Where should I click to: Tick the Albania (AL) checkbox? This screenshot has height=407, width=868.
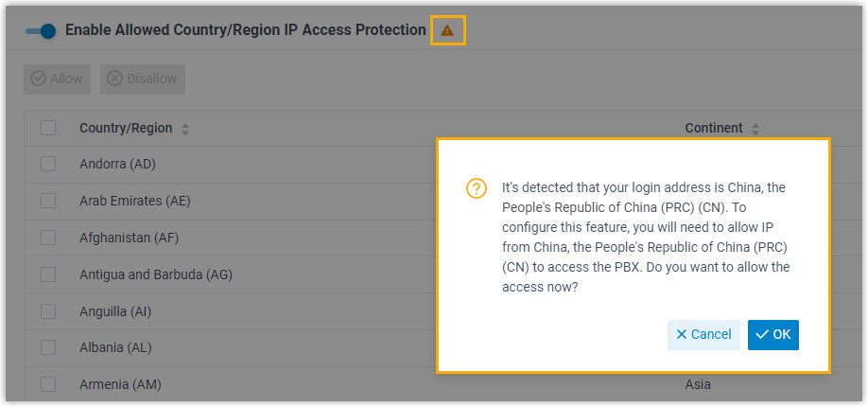48,347
